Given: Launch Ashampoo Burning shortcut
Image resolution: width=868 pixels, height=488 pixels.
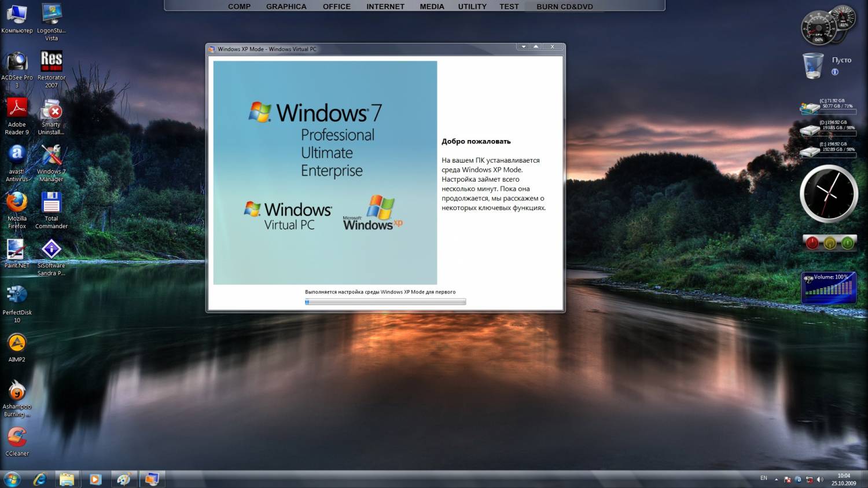Looking at the screenshot, I should click(17, 398).
